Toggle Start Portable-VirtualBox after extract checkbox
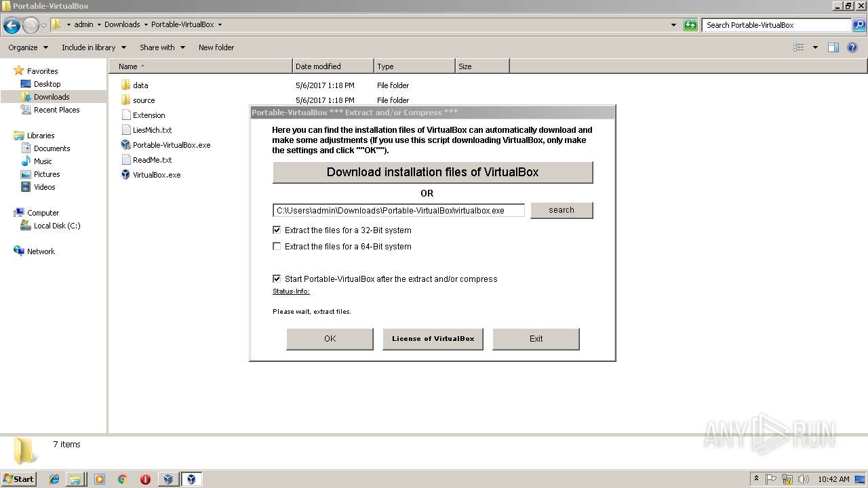 tap(277, 279)
